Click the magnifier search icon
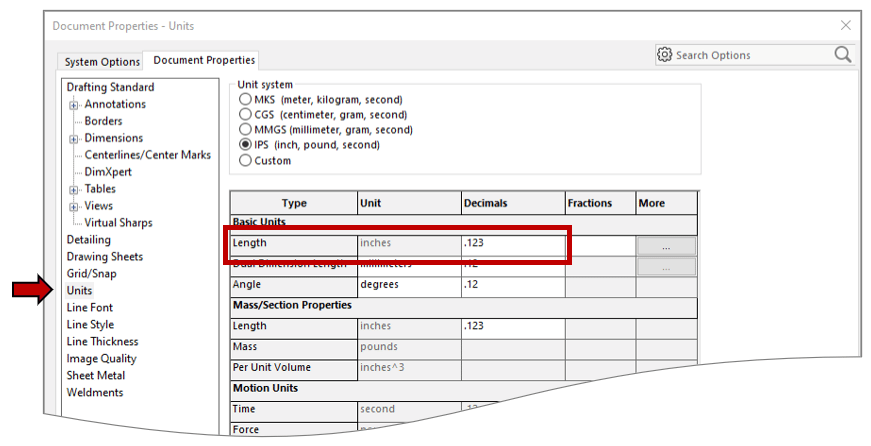Viewport: 871px width, 446px height. click(843, 55)
